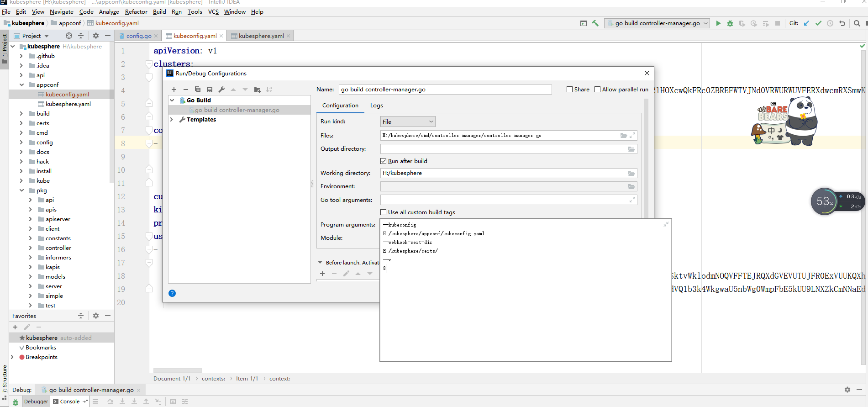
Task: Select go build controller-manager.go in configuration tree
Action: click(x=237, y=110)
